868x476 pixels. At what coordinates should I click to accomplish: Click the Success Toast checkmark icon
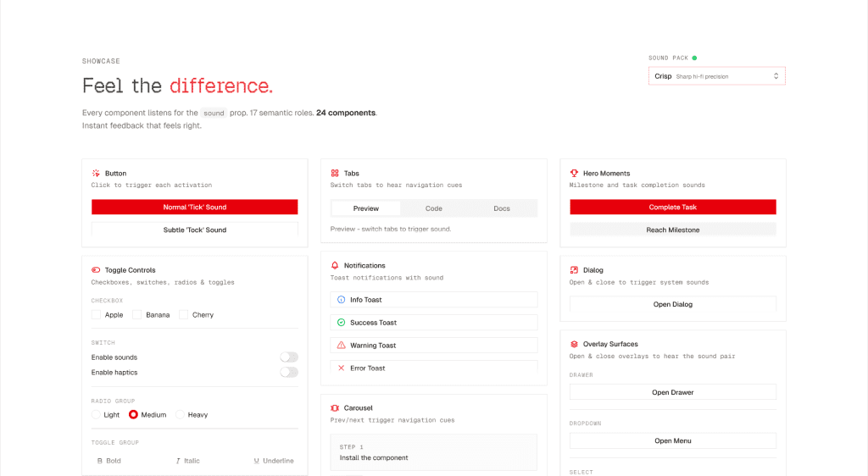pos(341,323)
